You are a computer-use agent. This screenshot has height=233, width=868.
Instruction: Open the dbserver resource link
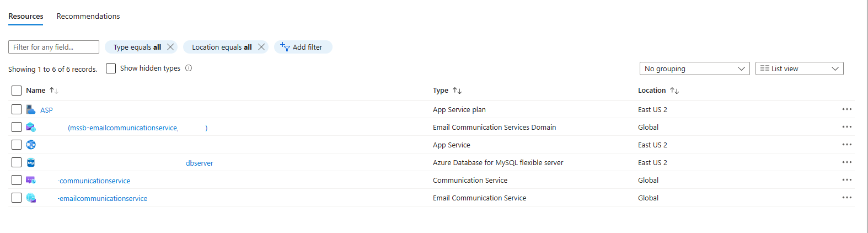200,163
